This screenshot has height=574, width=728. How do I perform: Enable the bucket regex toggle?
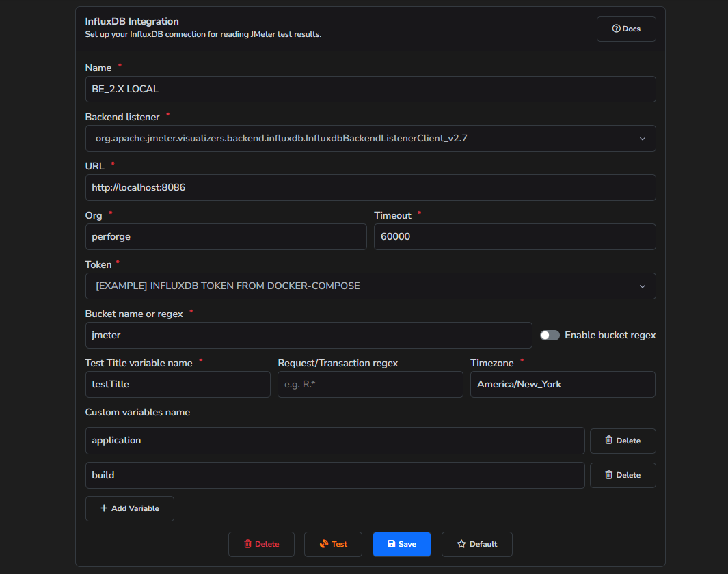pyautogui.click(x=549, y=335)
